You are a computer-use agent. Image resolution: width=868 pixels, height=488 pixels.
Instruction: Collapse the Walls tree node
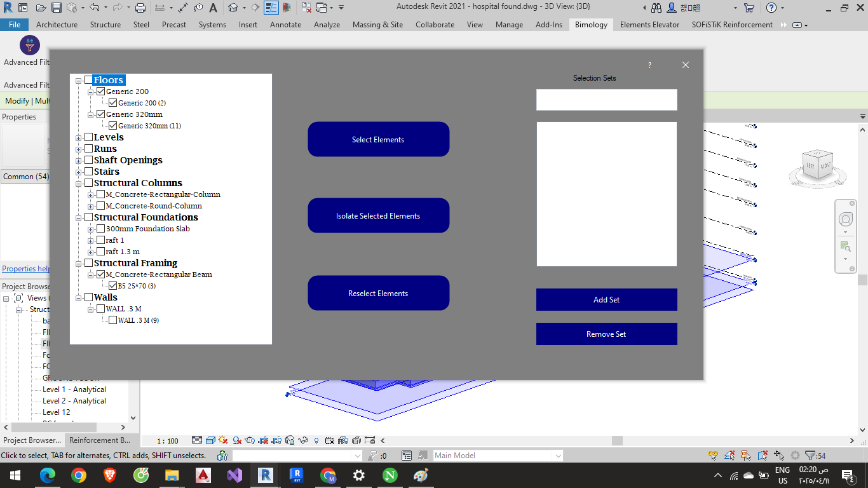(x=79, y=298)
